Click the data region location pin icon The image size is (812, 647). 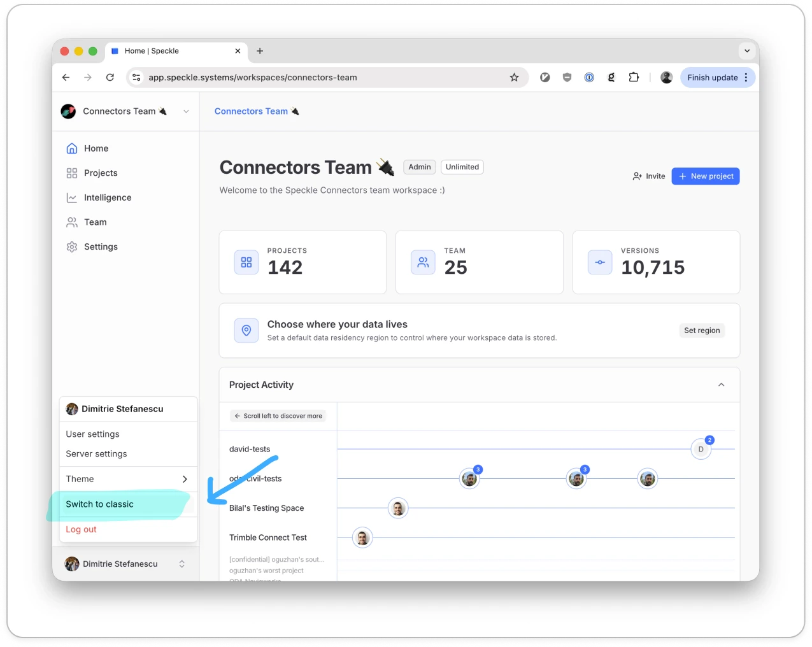(x=246, y=331)
